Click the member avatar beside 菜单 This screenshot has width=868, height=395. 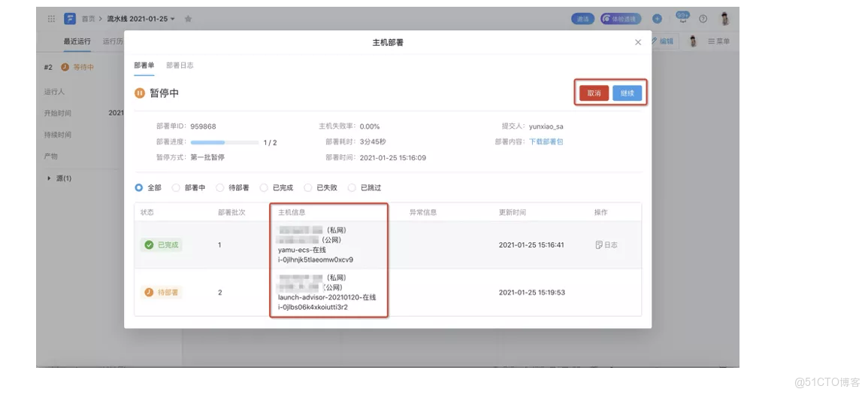click(692, 41)
